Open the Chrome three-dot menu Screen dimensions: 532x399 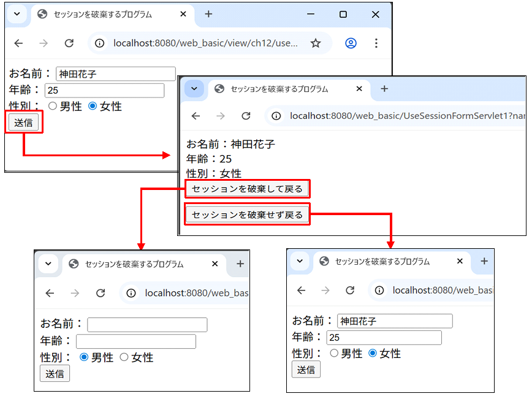[x=376, y=44]
